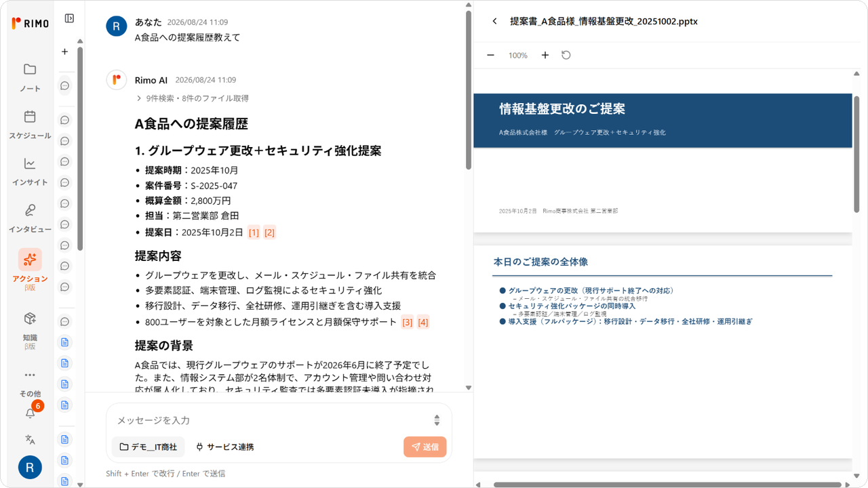Viewport: 868px width, 488px height.
Task: Expand 9件検索・8件のファイル取得 details
Action: [x=193, y=98]
